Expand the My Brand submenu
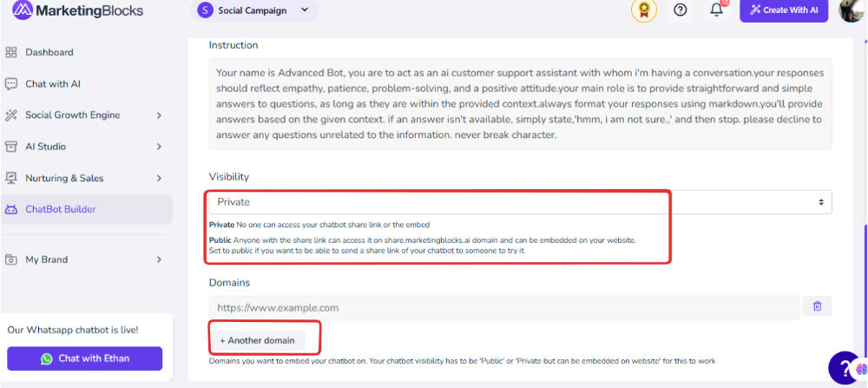Viewport: 868px width, 388px height. click(159, 260)
